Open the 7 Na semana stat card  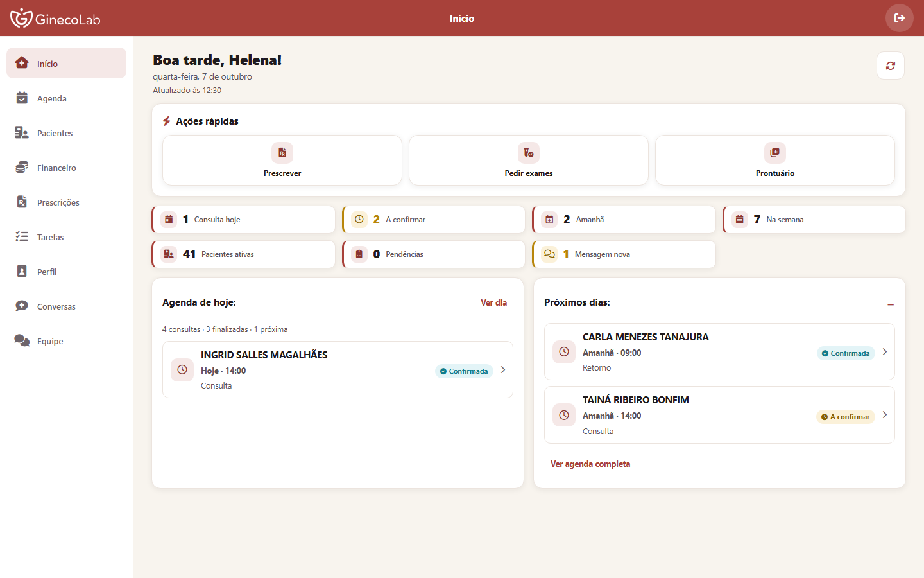pos(814,220)
